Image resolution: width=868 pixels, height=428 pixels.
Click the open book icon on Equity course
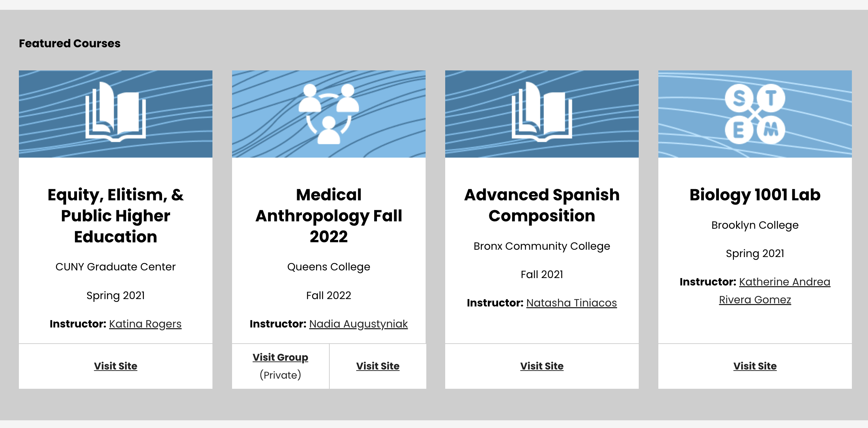pyautogui.click(x=115, y=112)
